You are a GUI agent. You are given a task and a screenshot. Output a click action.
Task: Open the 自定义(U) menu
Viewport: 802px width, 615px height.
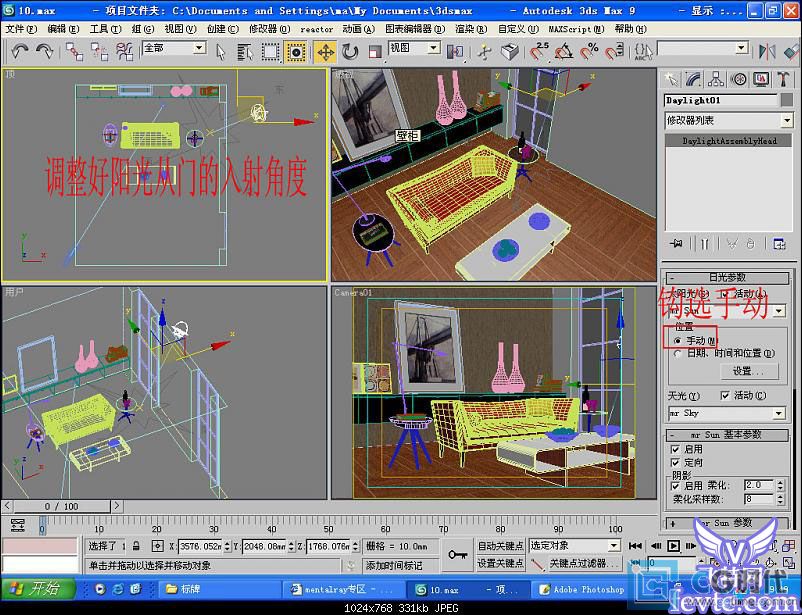tap(518, 29)
